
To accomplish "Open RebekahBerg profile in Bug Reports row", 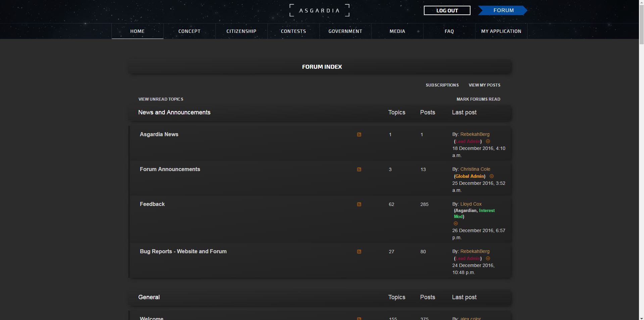I will coord(475,251).
